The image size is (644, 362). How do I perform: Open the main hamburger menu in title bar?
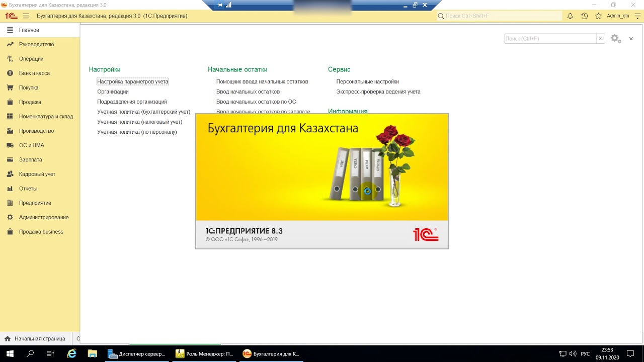pos(26,16)
